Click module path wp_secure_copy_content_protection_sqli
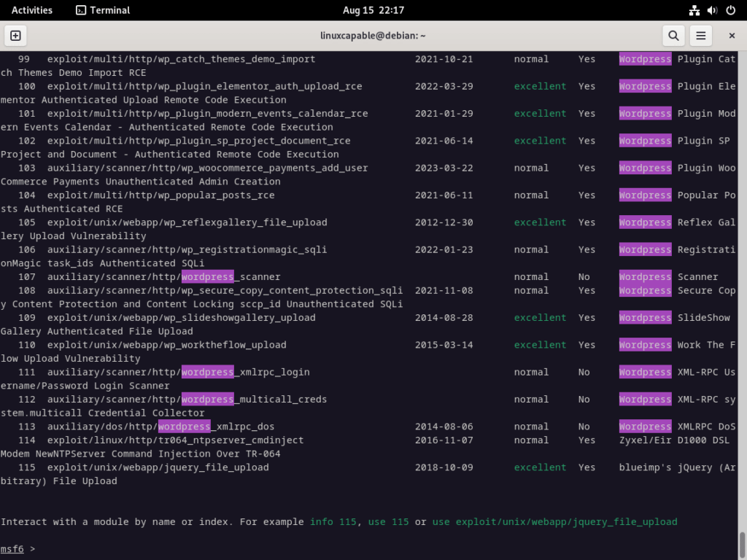This screenshot has height=560, width=747. [225, 290]
